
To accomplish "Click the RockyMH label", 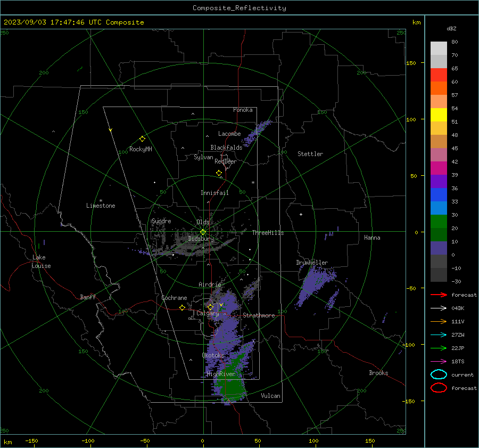I will click(141, 149).
